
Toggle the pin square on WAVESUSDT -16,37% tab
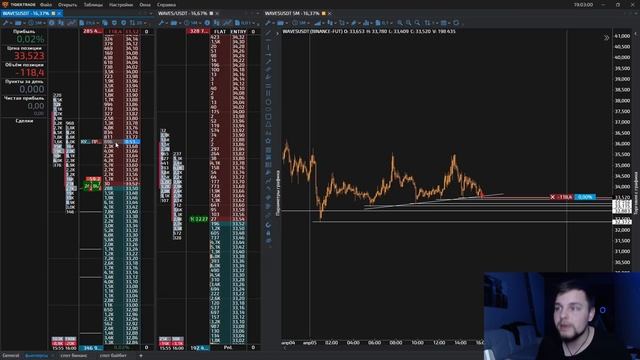(53, 13)
